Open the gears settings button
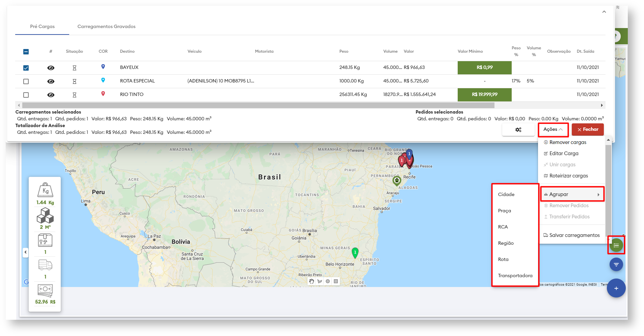Viewport: 644px width, 336px height. 518,129
